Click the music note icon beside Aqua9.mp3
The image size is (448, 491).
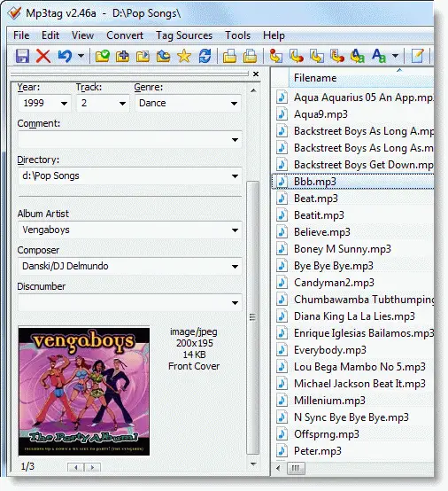pyautogui.click(x=282, y=114)
